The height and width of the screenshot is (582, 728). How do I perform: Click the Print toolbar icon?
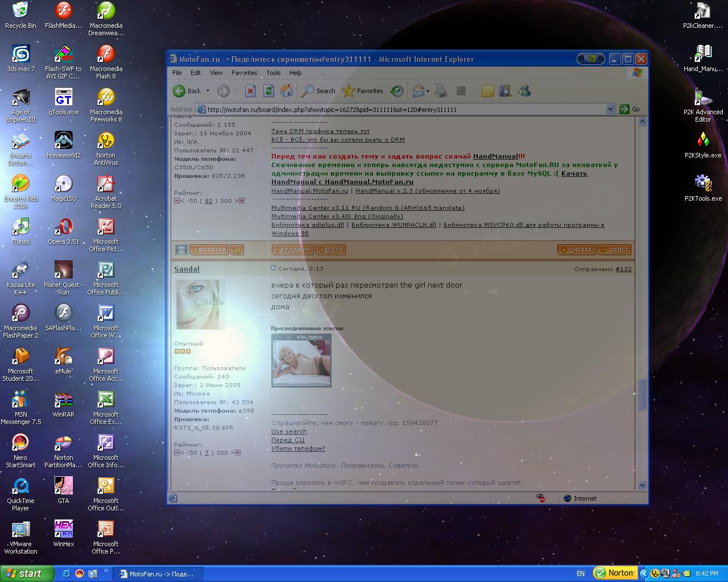point(441,91)
